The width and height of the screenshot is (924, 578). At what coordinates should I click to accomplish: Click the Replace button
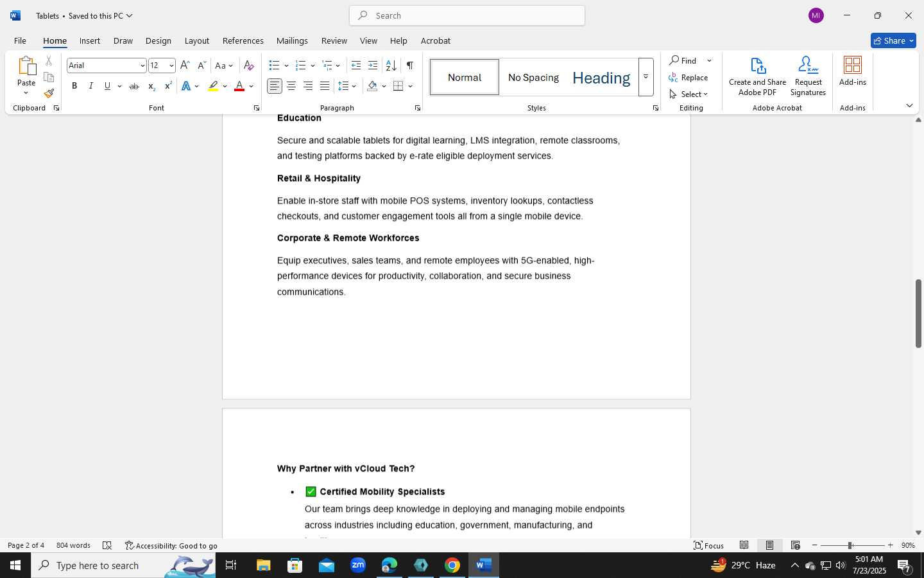(x=689, y=77)
